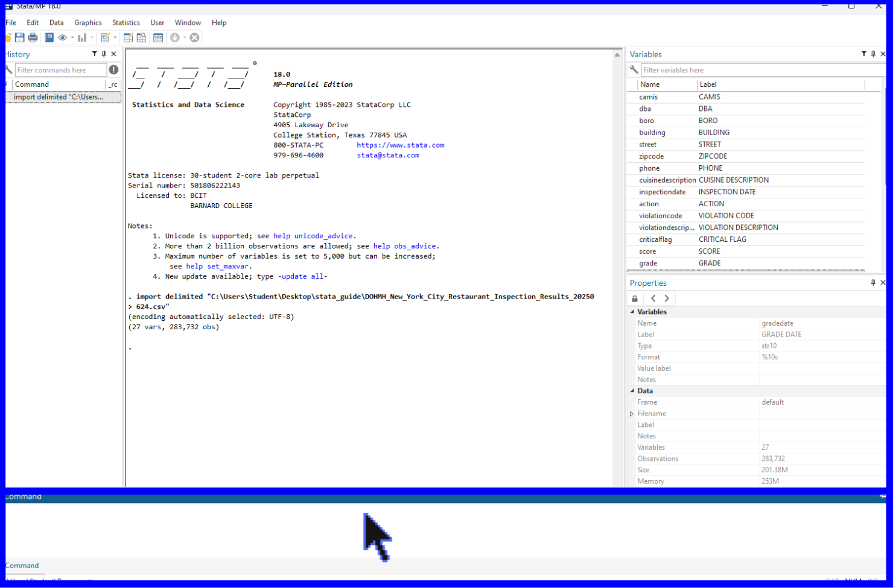Image resolution: width=893 pixels, height=588 pixels.
Task: Click the Print icon in the toolbar
Action: (33, 37)
